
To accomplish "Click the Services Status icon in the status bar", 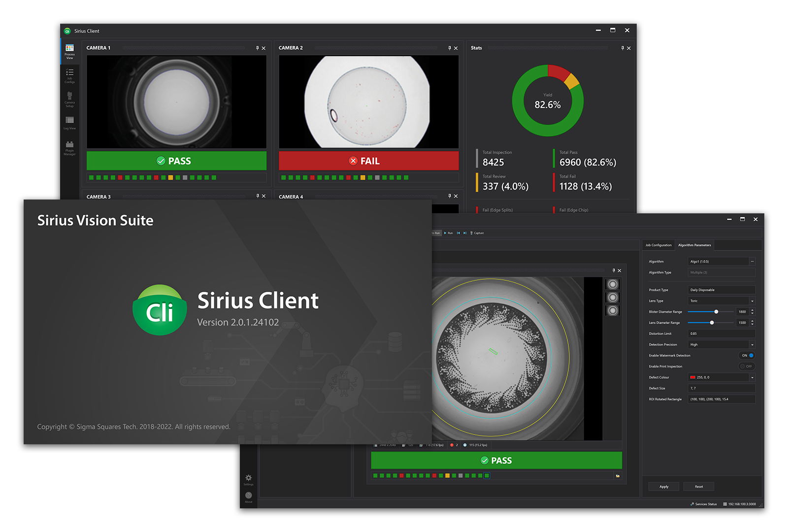I will pos(692,504).
